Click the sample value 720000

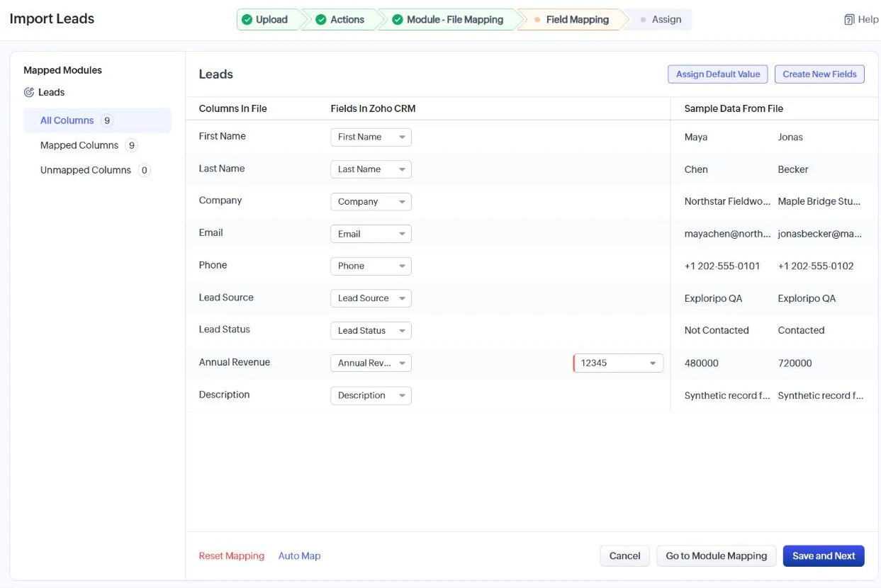pyautogui.click(x=795, y=363)
